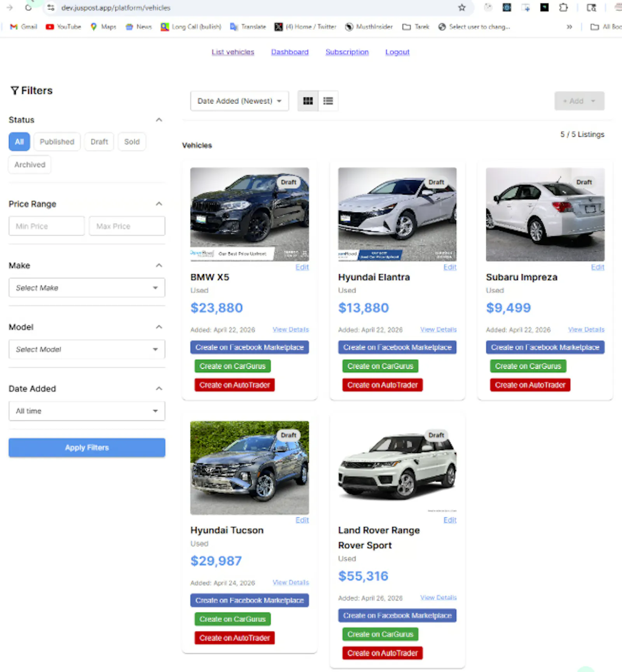The height and width of the screenshot is (672, 622).
Task: Open Date Added (Newest) sort dropdown
Action: (x=239, y=101)
